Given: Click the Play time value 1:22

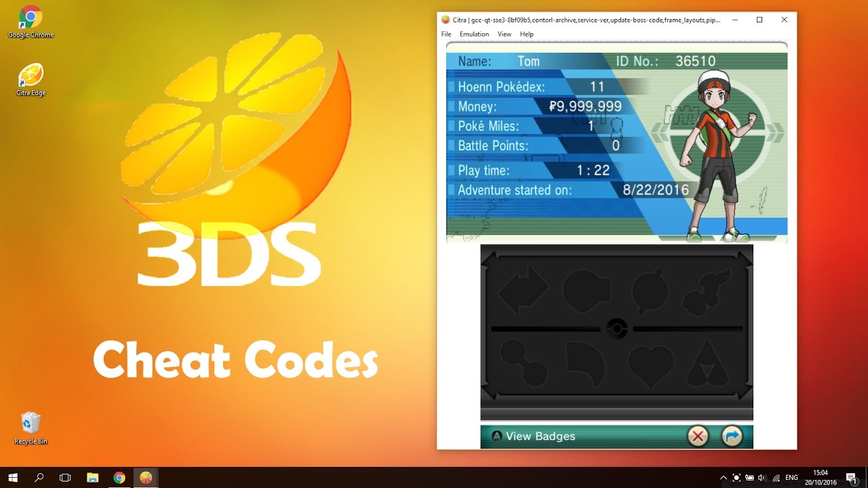Looking at the screenshot, I should click(593, 171).
